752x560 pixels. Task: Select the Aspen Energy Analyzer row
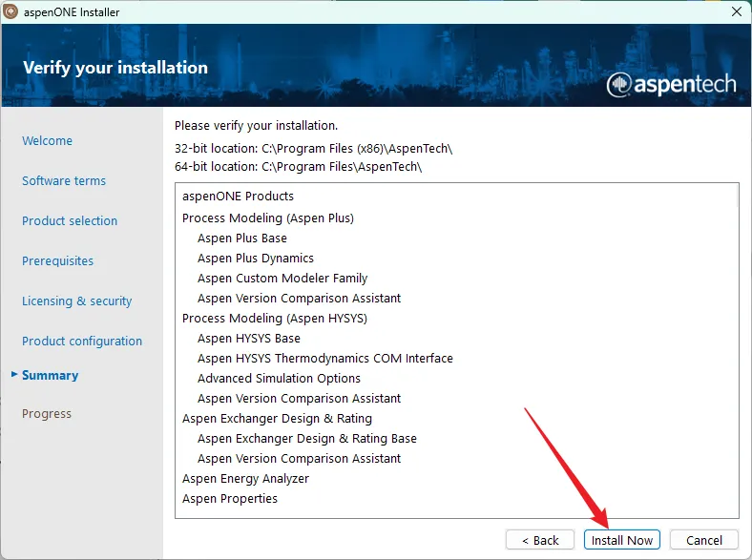[x=245, y=479]
